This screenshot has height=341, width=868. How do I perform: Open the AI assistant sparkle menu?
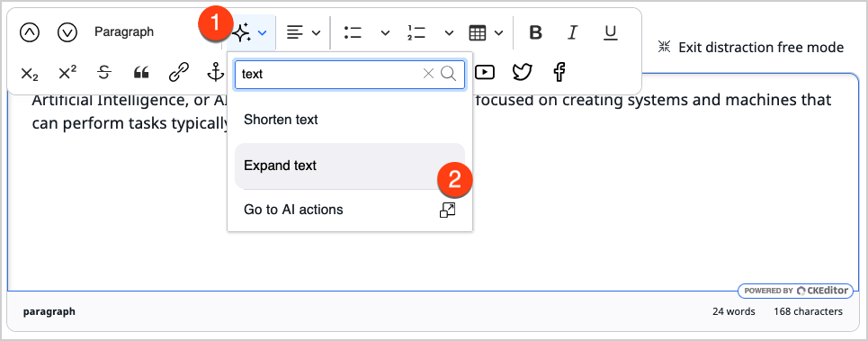[x=241, y=33]
